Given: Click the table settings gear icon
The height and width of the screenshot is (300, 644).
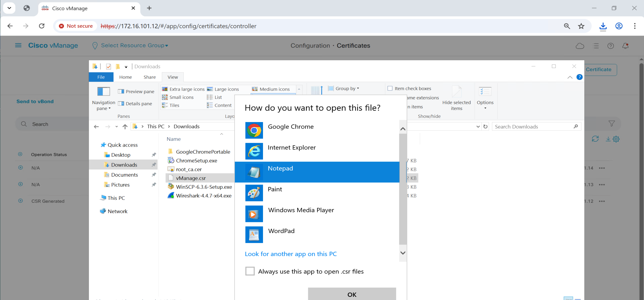Looking at the screenshot, I should pos(616,139).
